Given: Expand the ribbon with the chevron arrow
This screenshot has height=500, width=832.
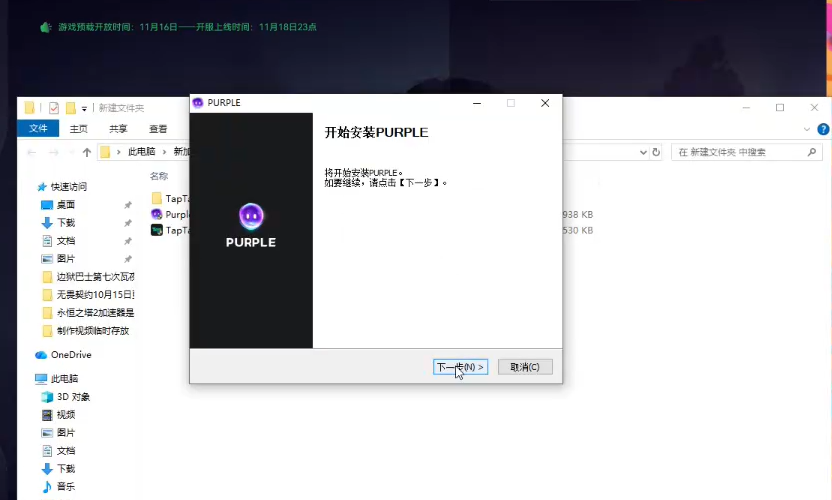Looking at the screenshot, I should pos(807,128).
